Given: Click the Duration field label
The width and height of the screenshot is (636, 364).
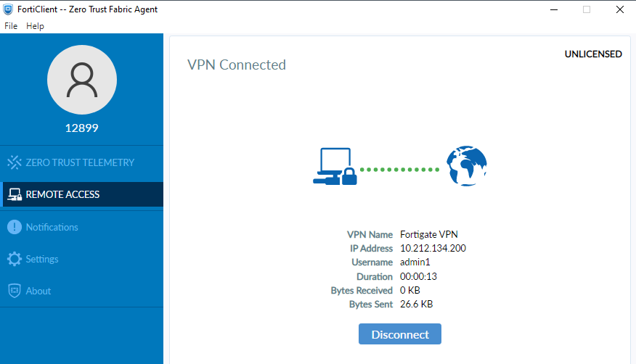Looking at the screenshot, I should (x=375, y=276).
